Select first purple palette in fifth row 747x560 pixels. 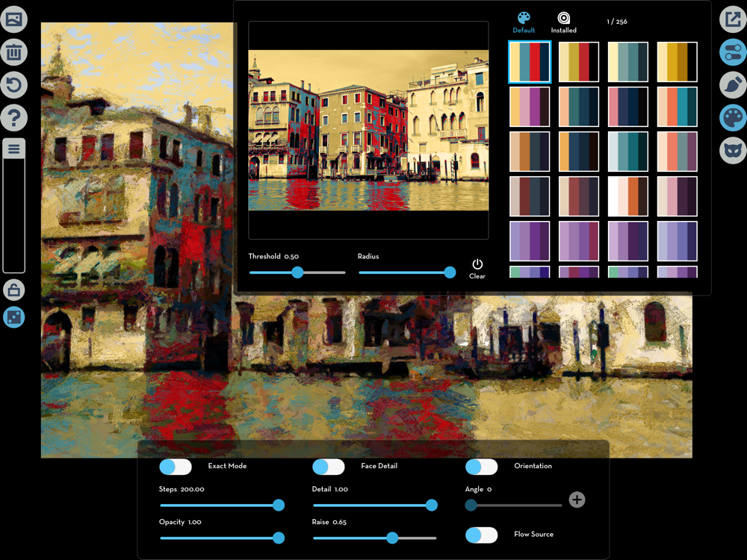point(530,241)
